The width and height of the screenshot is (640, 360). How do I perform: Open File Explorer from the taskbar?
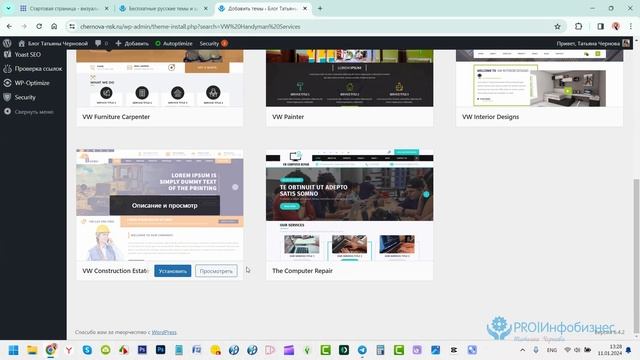coord(32,350)
